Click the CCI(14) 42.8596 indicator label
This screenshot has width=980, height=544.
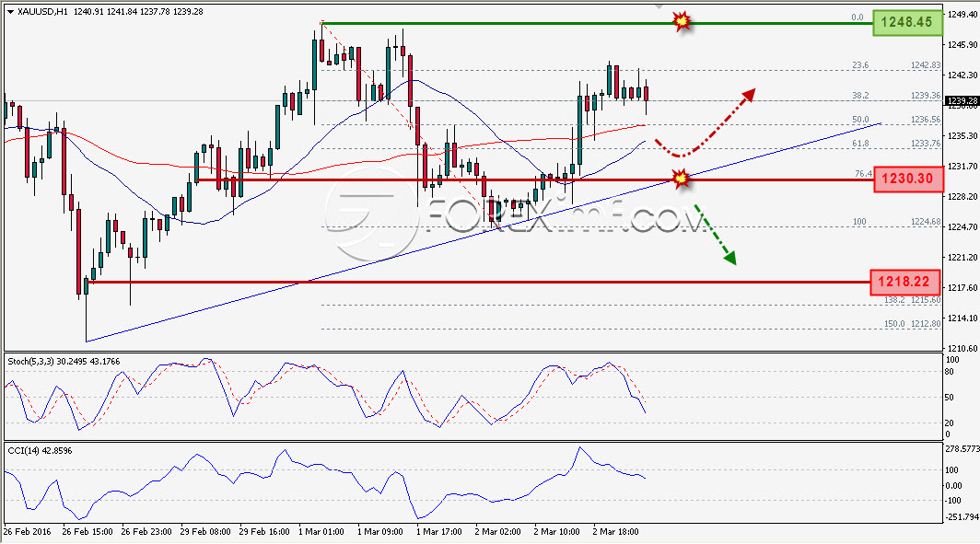[x=40, y=450]
